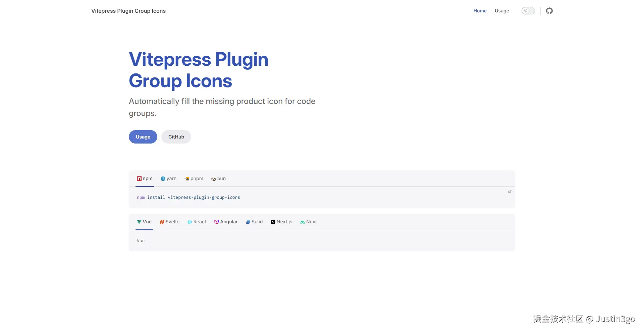Click the npm install command text

[189, 198]
